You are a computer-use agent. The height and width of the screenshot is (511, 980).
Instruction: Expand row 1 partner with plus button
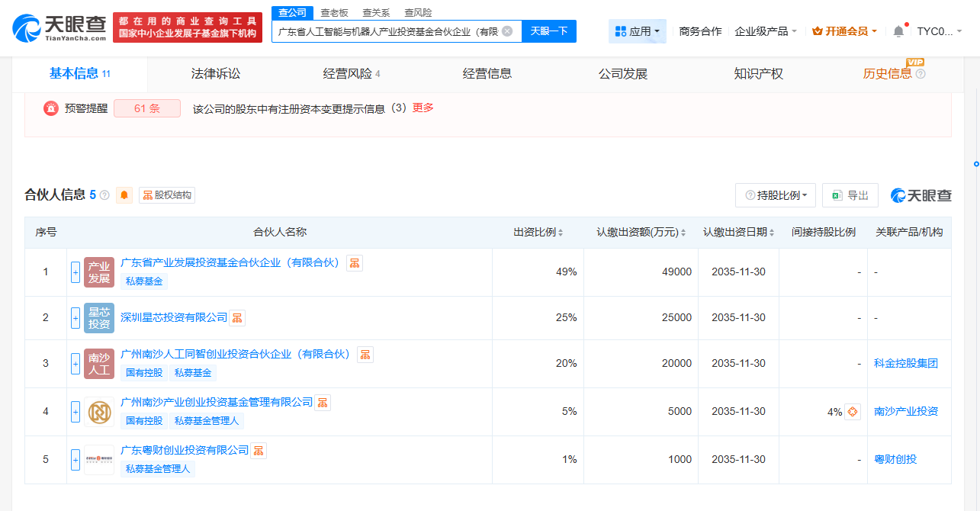tap(76, 272)
